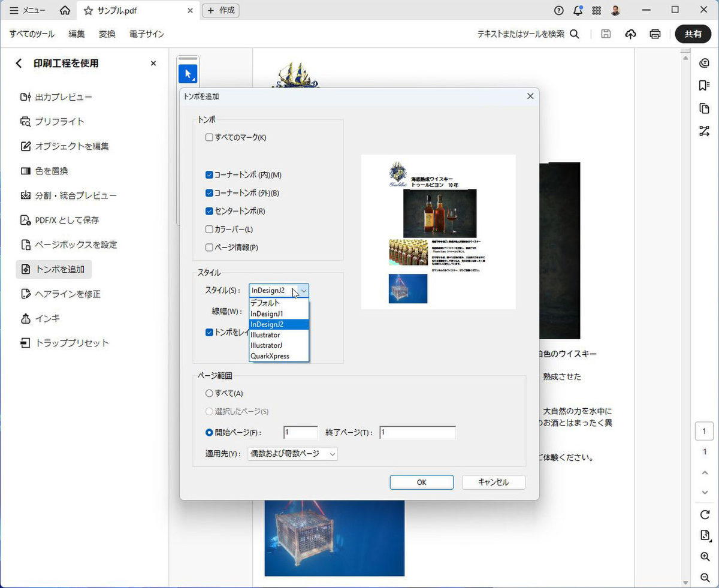Image resolution: width=719 pixels, height=588 pixels.
Task: Switch to the サンプル.pdf tab
Action: 138,10
